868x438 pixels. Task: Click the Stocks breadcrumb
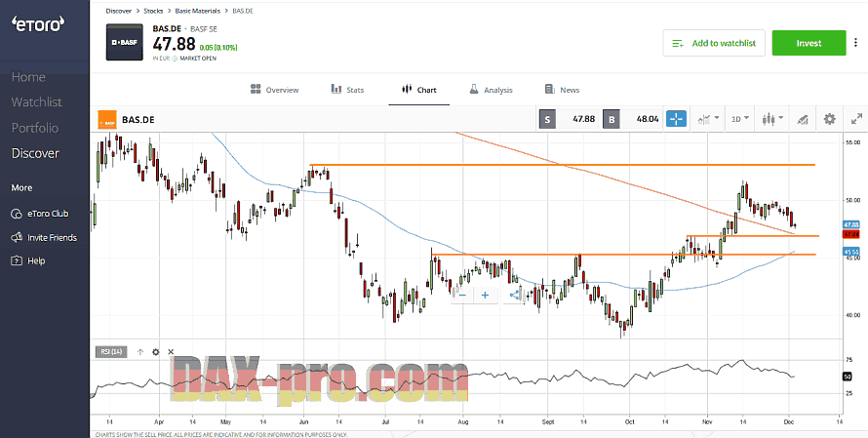pyautogui.click(x=153, y=11)
